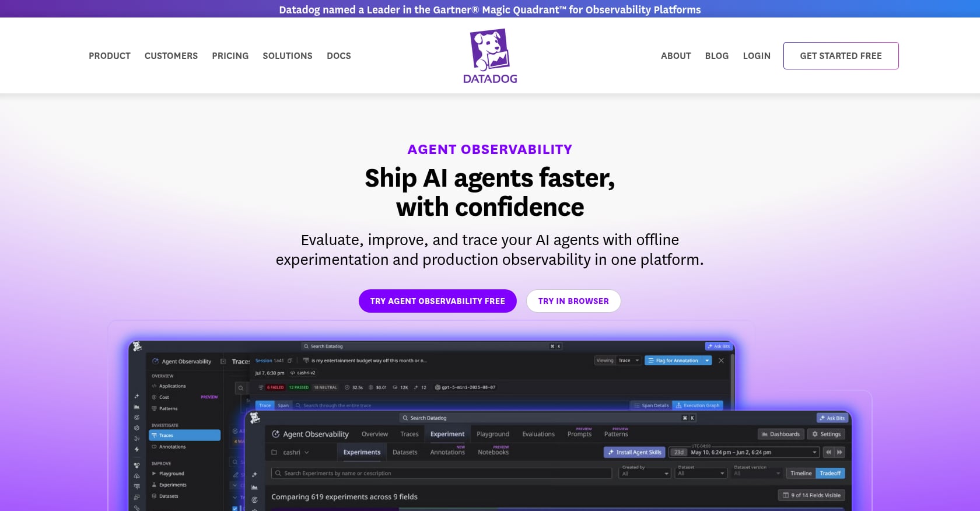Click the 6 FAILED badge
The width and height of the screenshot is (980, 511).
click(275, 387)
